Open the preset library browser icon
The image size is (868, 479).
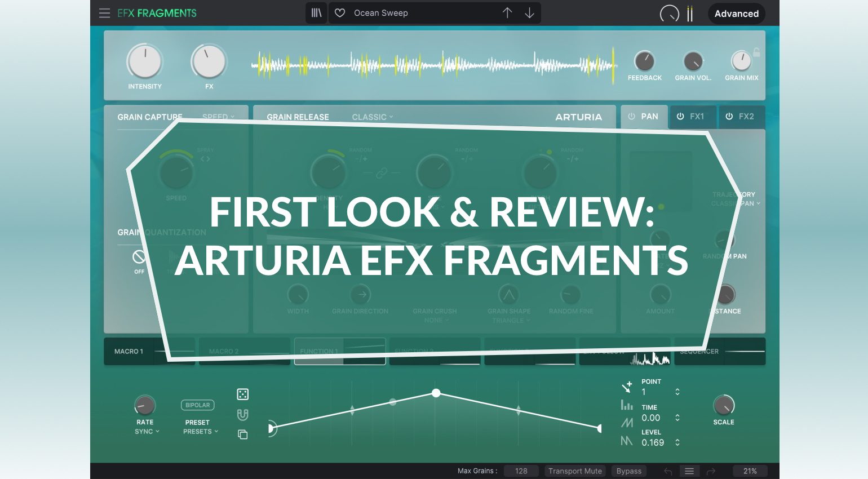click(316, 13)
